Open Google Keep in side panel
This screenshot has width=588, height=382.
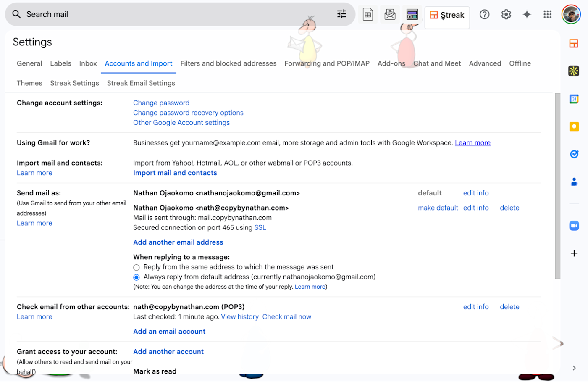tap(574, 126)
